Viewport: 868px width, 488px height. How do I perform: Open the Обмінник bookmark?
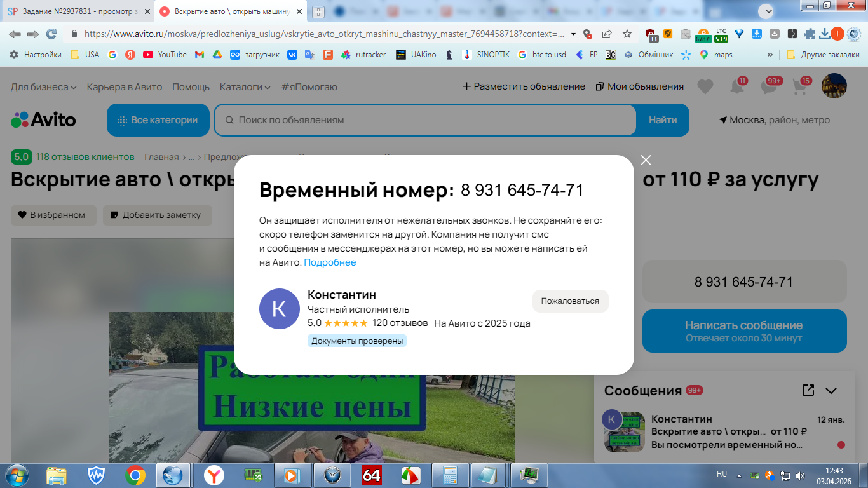(x=648, y=55)
